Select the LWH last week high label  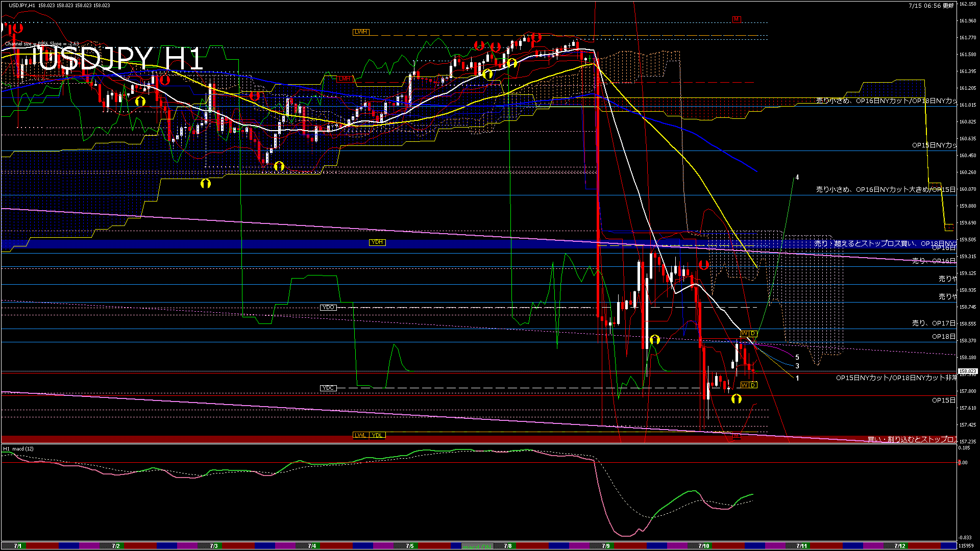(x=361, y=32)
